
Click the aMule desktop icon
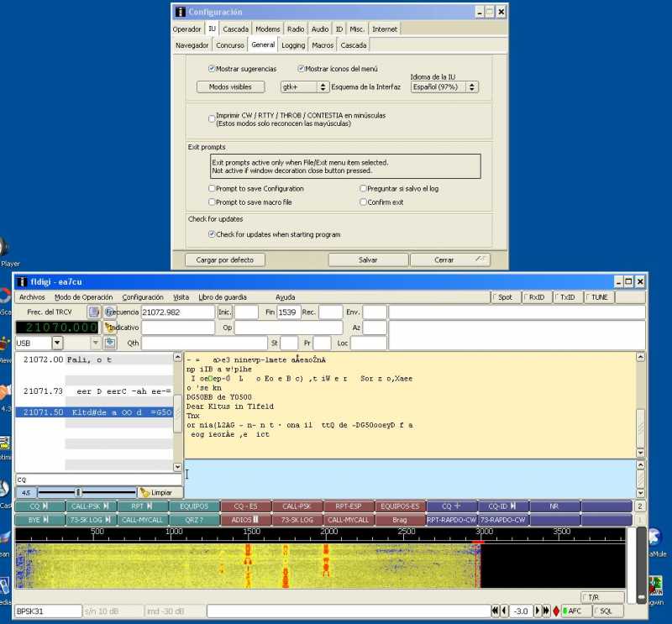(654, 537)
